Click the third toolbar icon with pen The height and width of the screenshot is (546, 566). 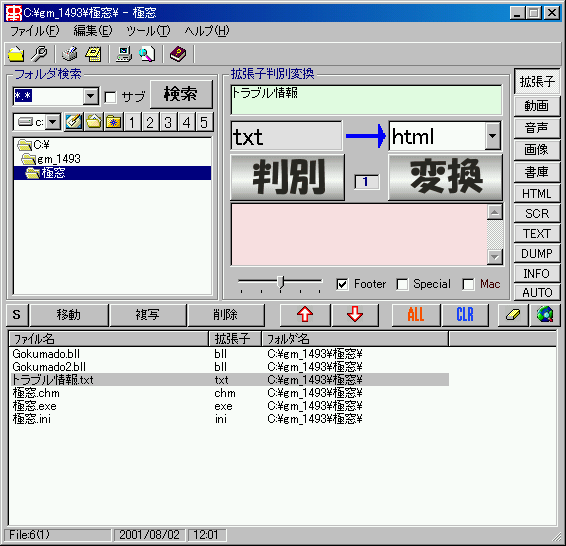pos(70,54)
